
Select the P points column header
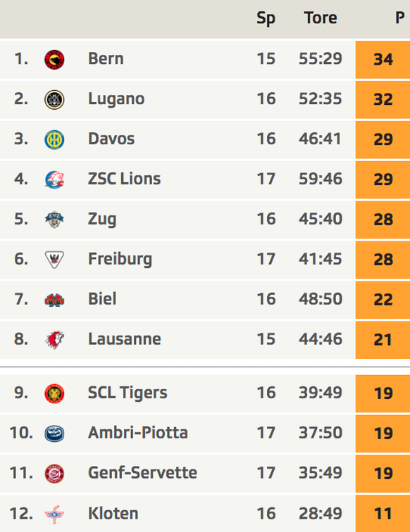[400, 18]
